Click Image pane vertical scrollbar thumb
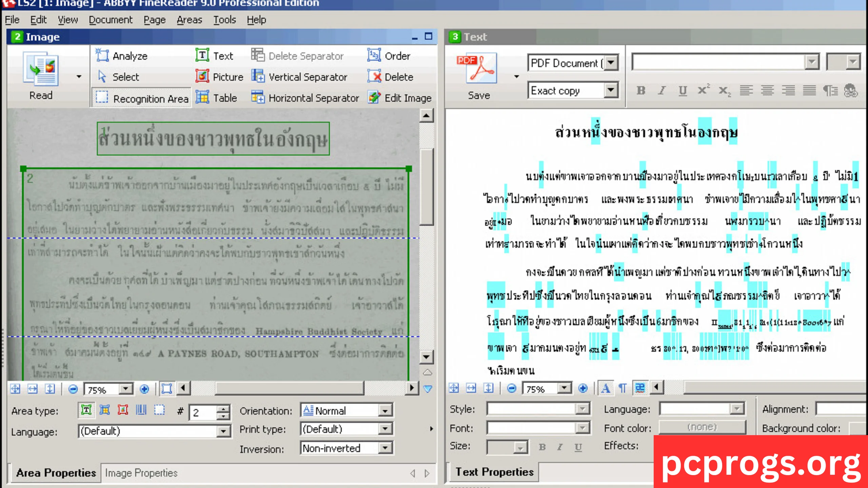Screen dimensions: 868x488 click(427, 187)
